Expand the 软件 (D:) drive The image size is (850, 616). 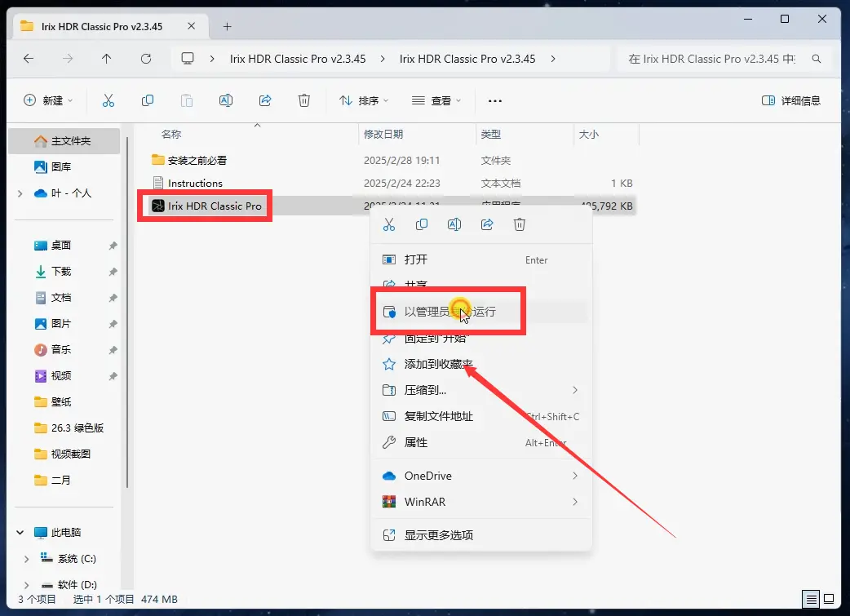point(27,584)
